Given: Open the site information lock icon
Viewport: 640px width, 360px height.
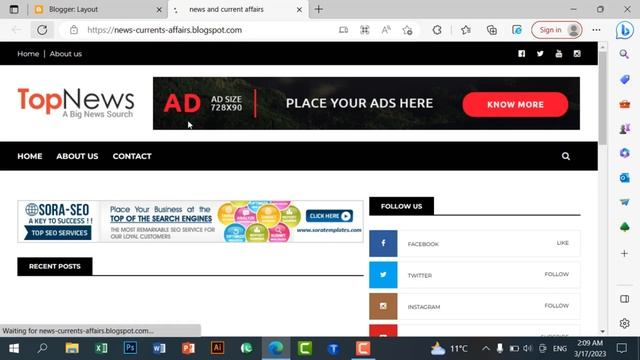Looking at the screenshot, I should coord(73,30).
